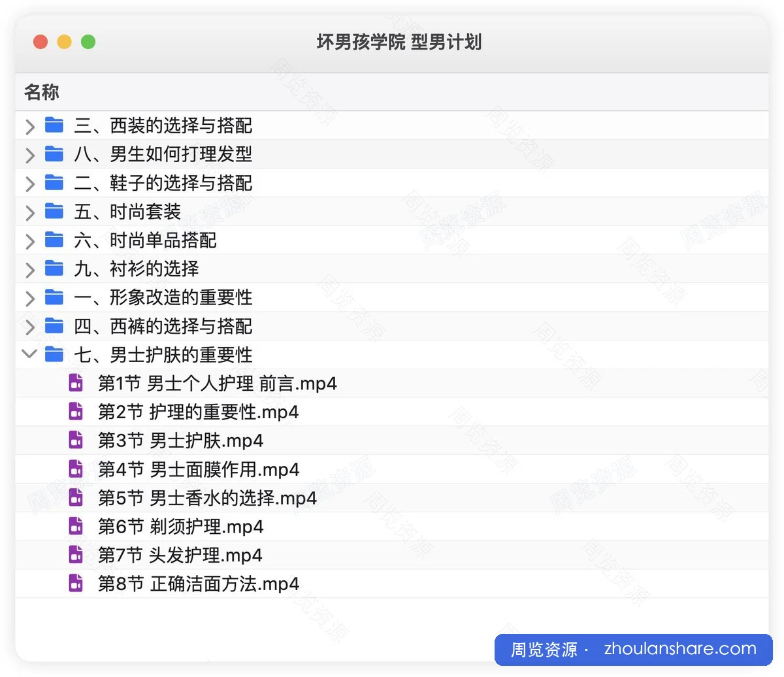Image resolution: width=784 pixels, height=677 pixels.
Task: Click the video file icon of 第2节 护理的重要性.mp4
Action: [76, 412]
